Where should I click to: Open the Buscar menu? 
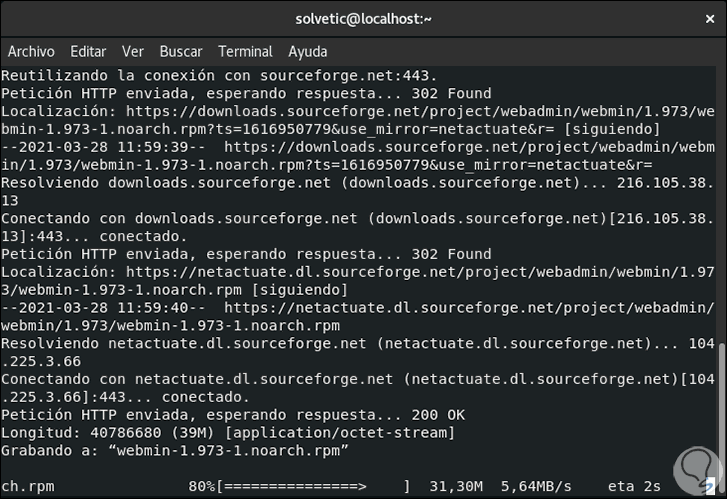click(181, 51)
